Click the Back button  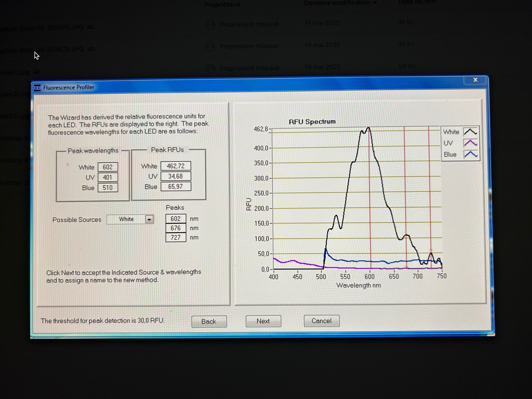(x=209, y=321)
